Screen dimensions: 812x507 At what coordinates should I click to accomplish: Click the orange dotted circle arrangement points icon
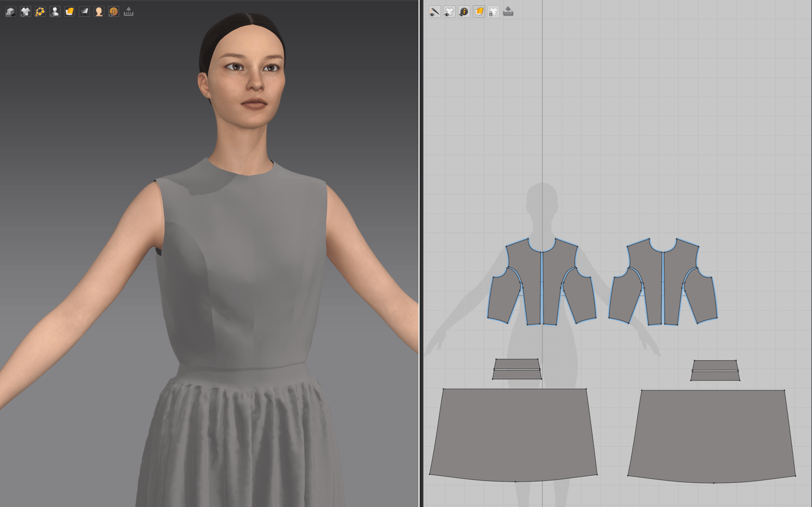(40, 11)
